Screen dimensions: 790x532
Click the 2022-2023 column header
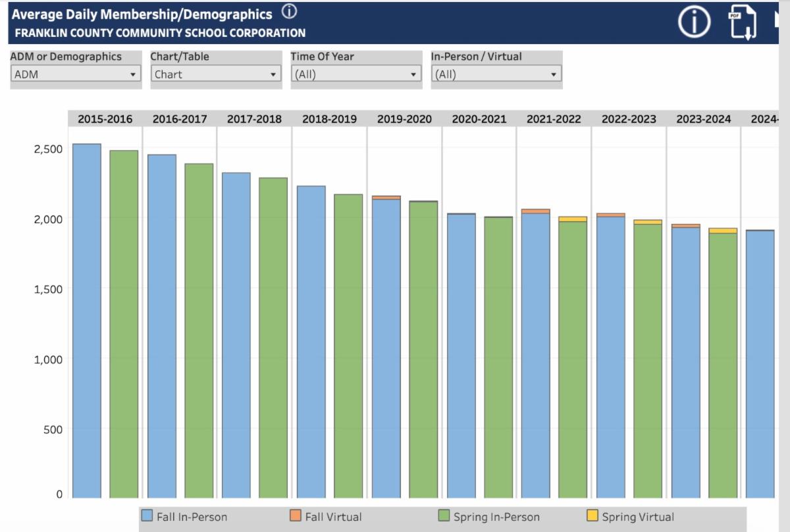point(629,119)
